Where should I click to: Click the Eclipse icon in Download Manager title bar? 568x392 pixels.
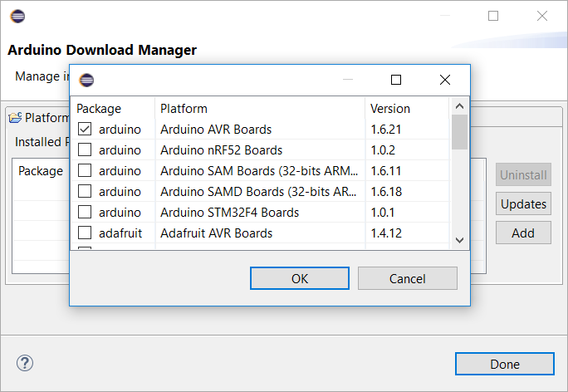[17, 16]
